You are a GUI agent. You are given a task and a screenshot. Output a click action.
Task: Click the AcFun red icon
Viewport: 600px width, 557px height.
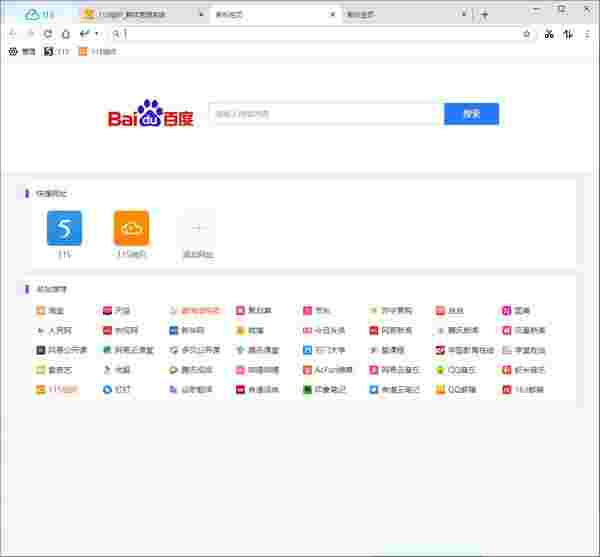click(307, 370)
